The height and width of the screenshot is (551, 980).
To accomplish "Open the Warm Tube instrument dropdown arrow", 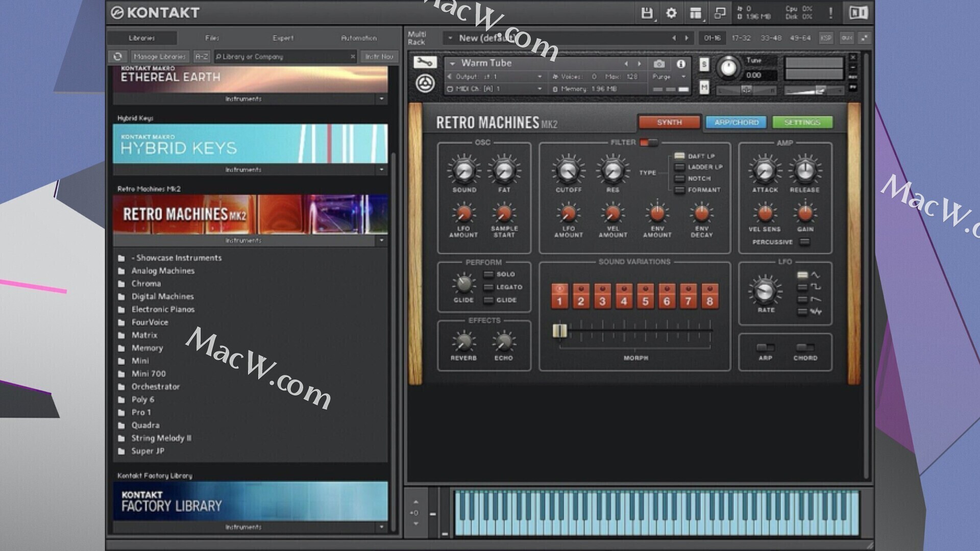I will 452,64.
